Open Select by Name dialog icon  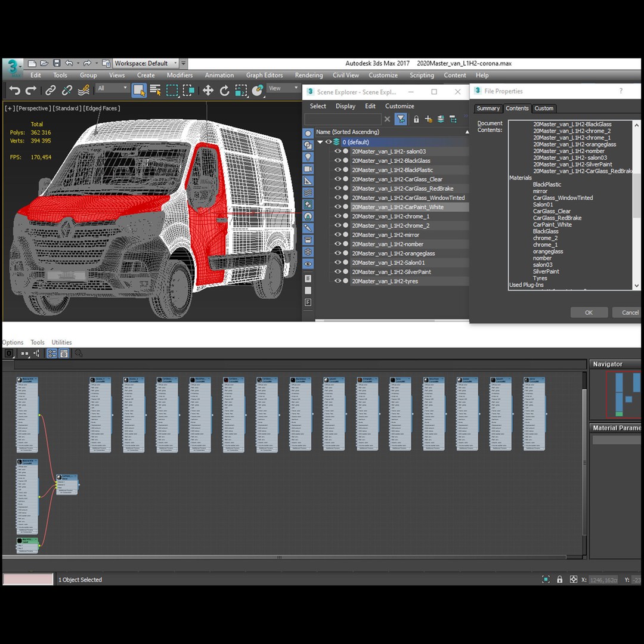[x=154, y=90]
